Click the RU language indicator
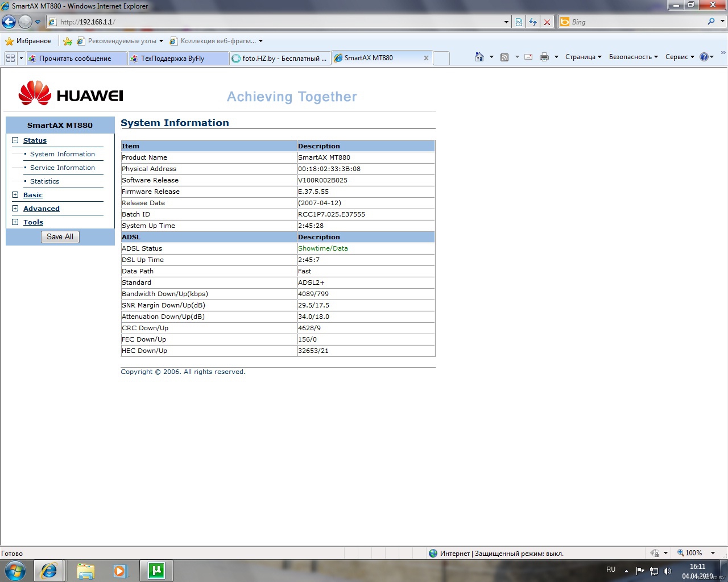Viewport: 728px width, 582px height. coord(611,569)
